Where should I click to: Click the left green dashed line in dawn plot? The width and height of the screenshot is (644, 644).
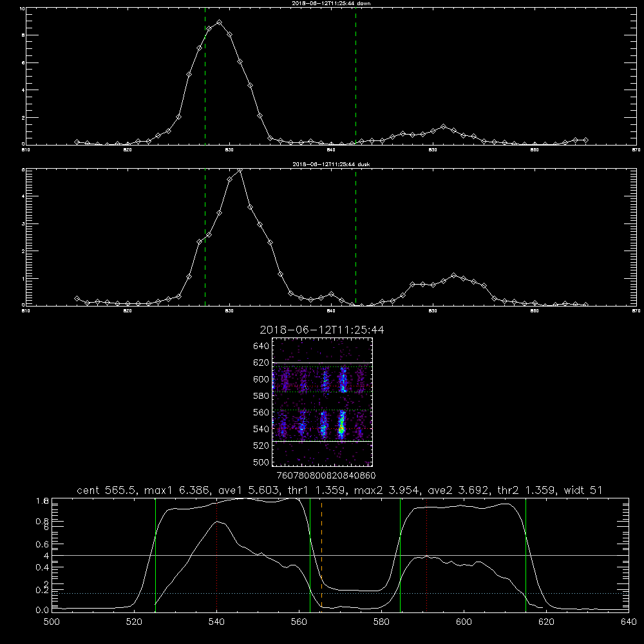point(205,76)
